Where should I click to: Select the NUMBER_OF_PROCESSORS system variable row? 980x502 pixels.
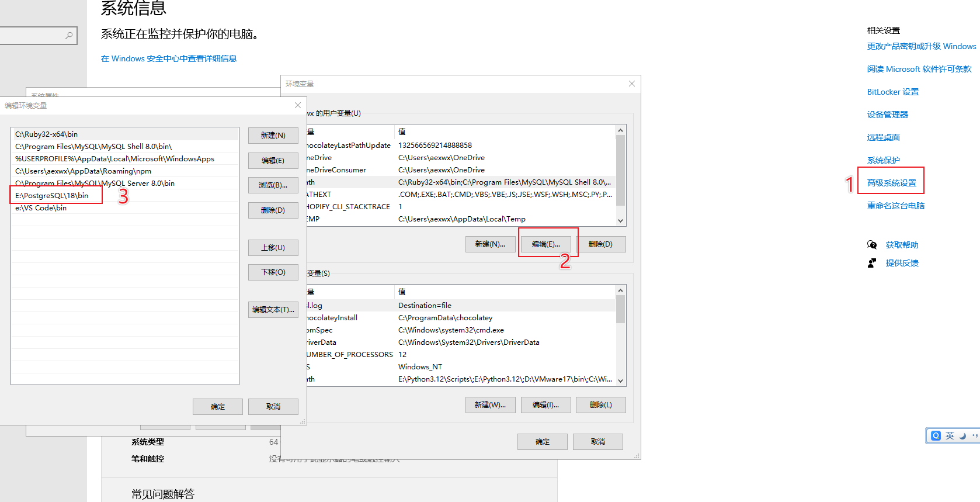pos(461,355)
